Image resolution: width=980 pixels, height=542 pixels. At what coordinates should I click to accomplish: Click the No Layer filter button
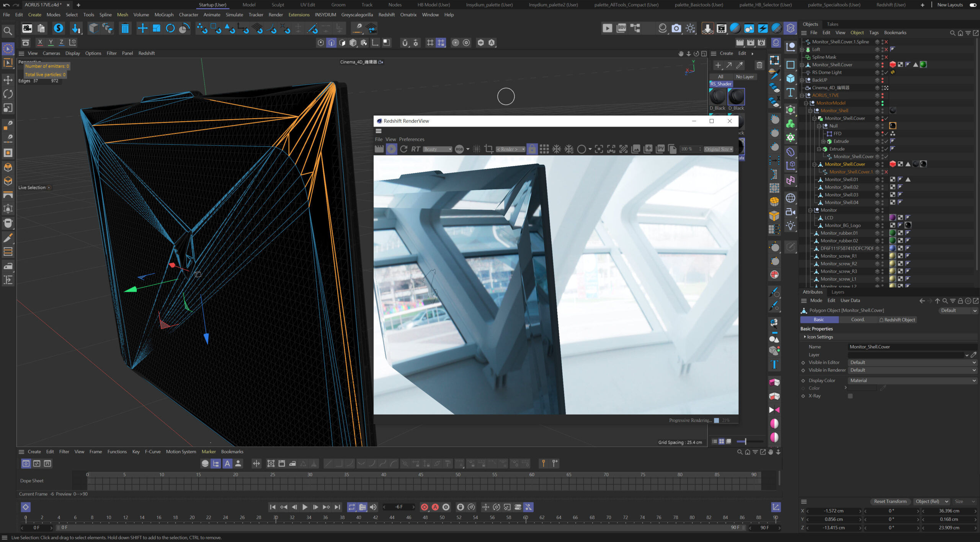pyautogui.click(x=745, y=76)
